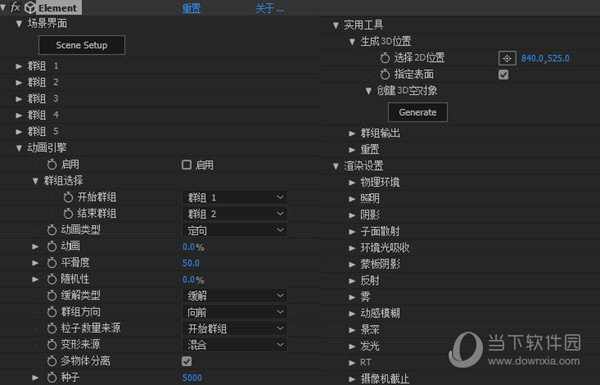Click the Scene Setup button
Screen dimensions: 600x385
tap(82, 45)
